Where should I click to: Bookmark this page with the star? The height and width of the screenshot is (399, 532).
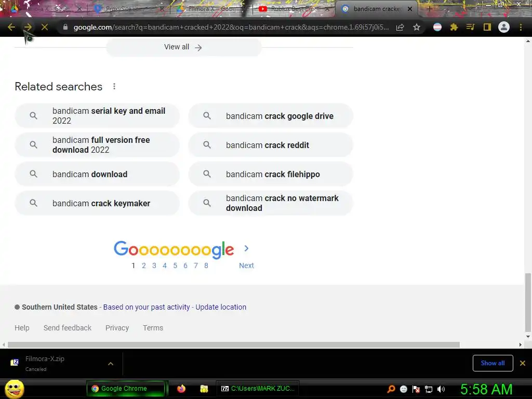pyautogui.click(x=417, y=27)
